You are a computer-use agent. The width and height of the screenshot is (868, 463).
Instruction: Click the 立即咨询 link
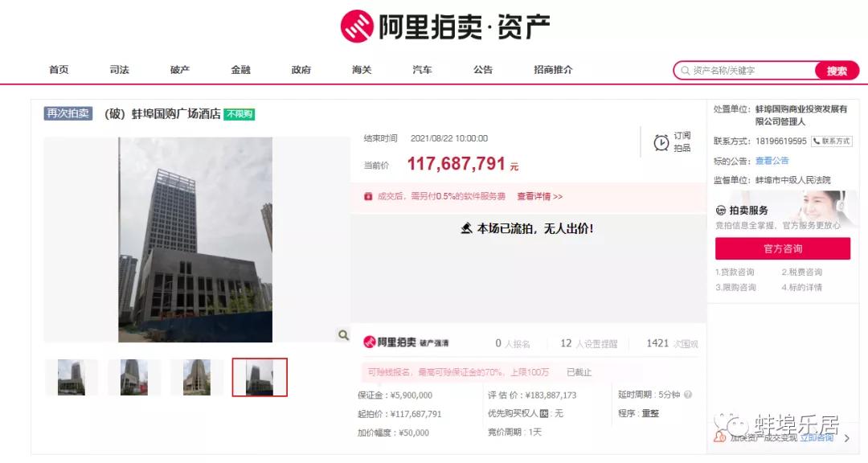pyautogui.click(x=817, y=437)
